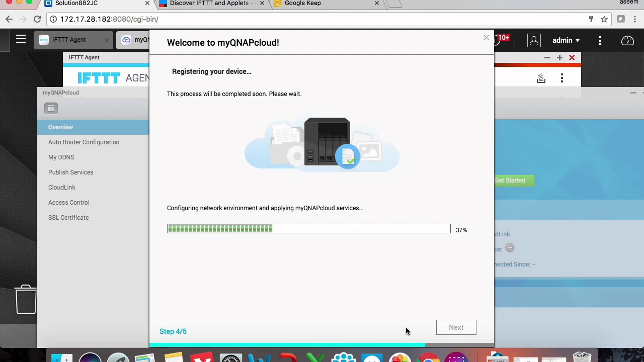Open Notes app in the dock

point(174,357)
